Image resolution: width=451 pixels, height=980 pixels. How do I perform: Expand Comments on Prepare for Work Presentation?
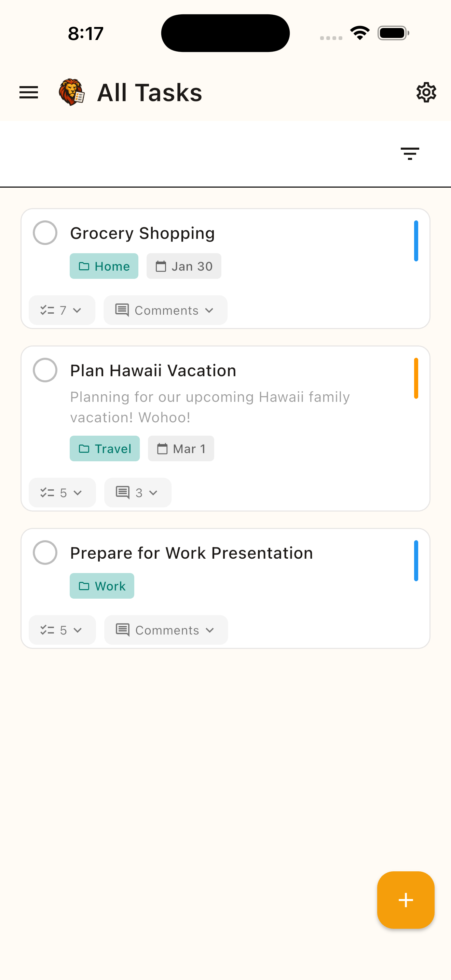click(165, 630)
